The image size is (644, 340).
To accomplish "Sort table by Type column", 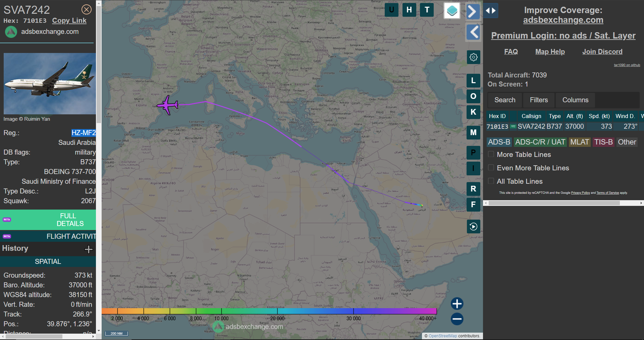I will coord(555,116).
